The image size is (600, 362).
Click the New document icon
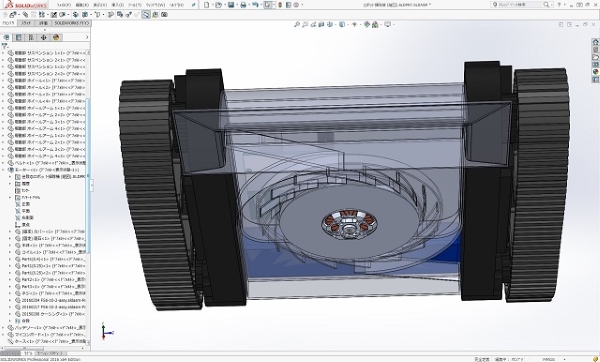pos(207,5)
